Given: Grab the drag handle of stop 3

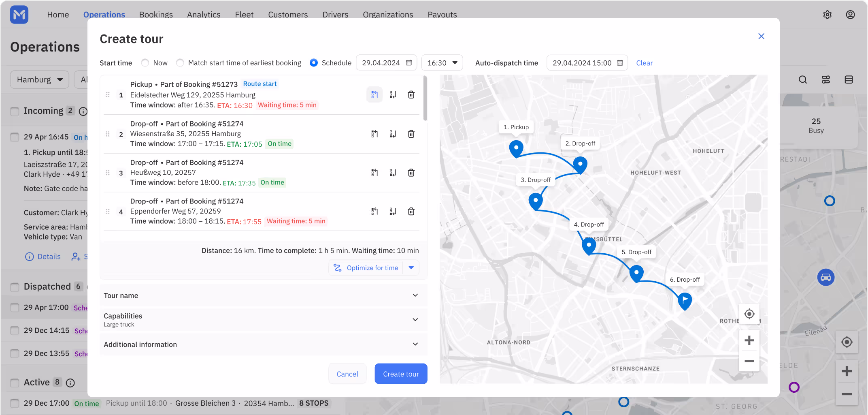Looking at the screenshot, I should [x=108, y=173].
